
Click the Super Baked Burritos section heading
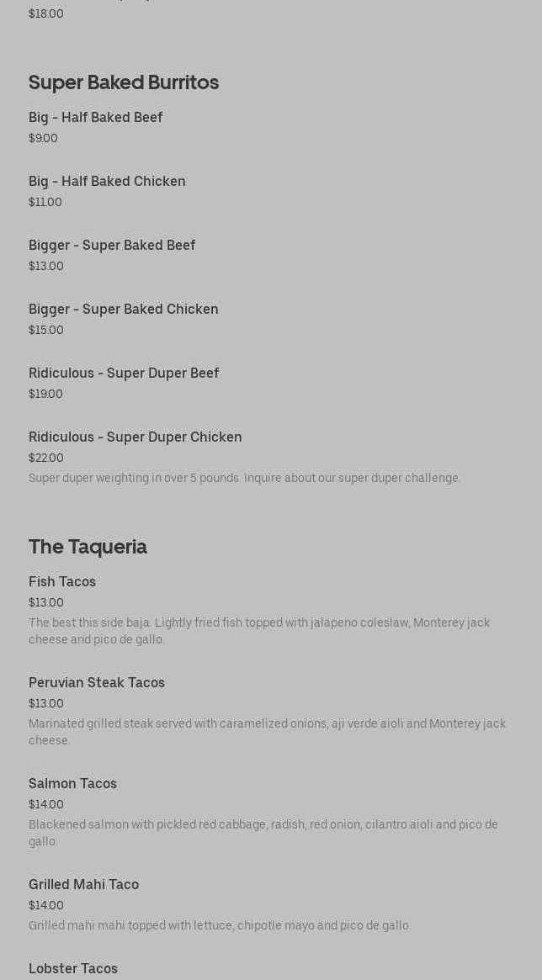point(124,82)
